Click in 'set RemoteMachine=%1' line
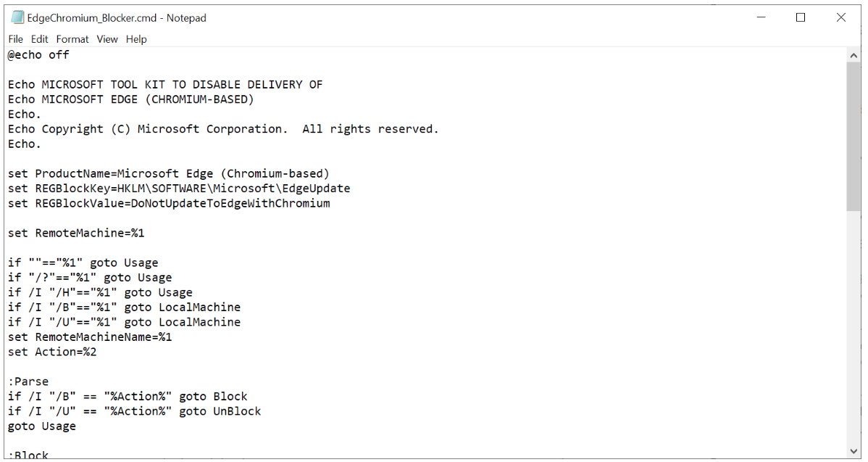 [76, 233]
